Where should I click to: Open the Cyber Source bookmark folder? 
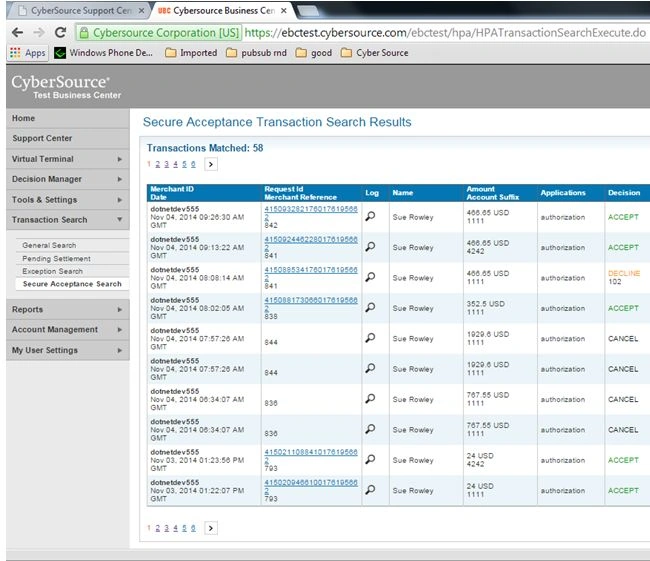374,53
